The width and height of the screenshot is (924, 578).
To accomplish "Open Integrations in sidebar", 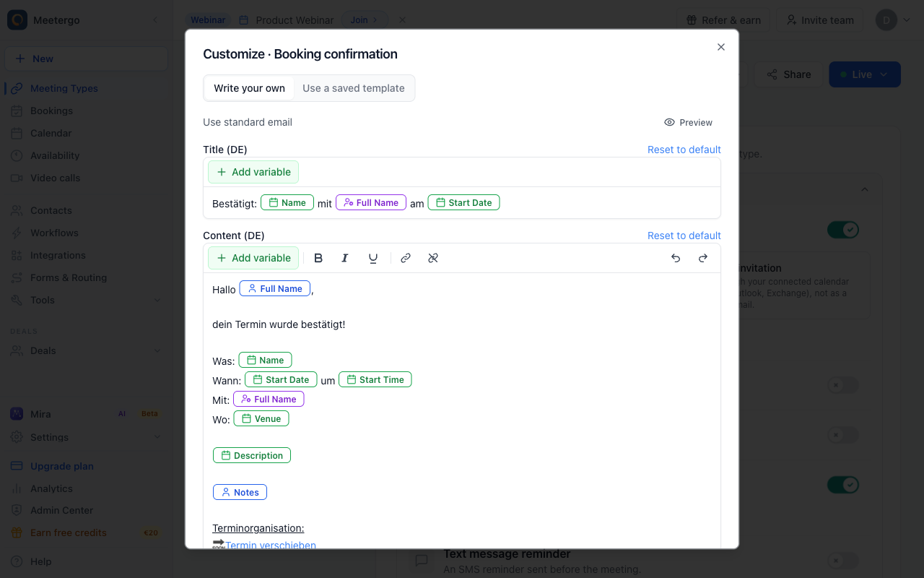I will (87, 255).
